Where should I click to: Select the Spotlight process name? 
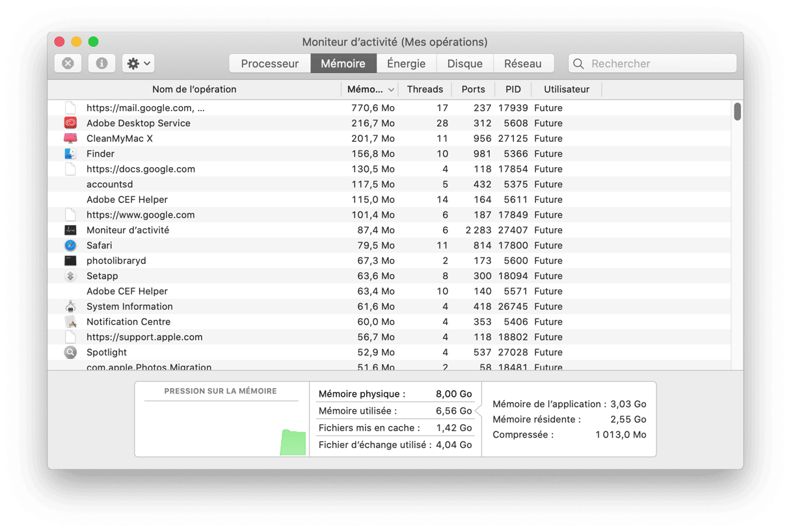coord(107,352)
